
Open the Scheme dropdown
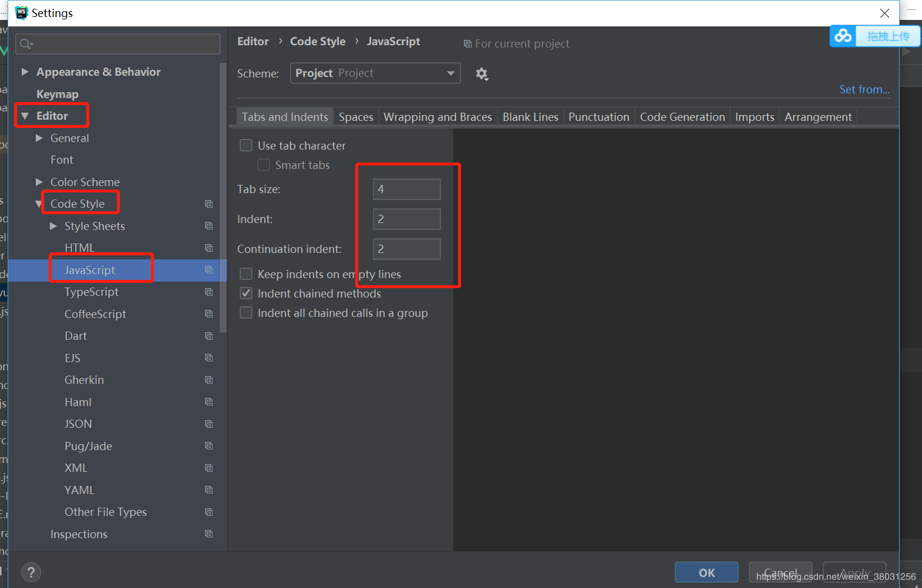pyautogui.click(x=375, y=73)
